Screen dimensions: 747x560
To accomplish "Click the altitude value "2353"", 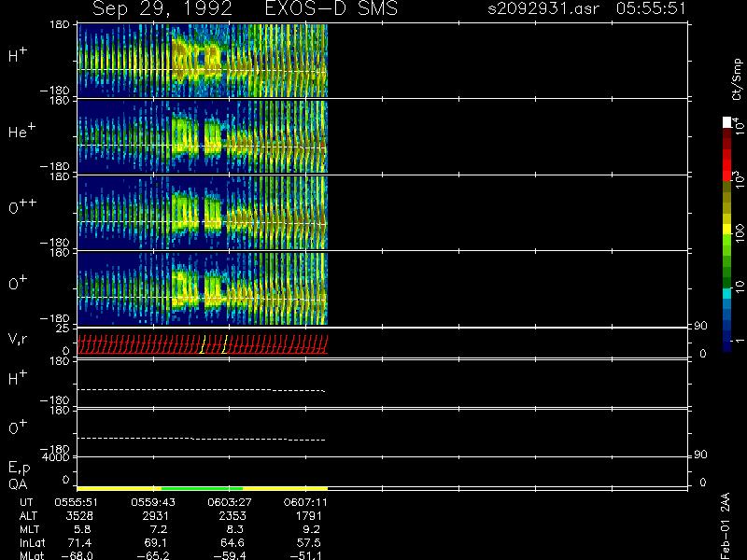I will pos(233,516).
